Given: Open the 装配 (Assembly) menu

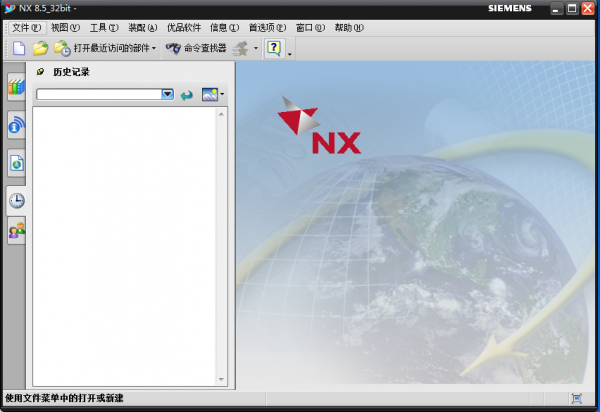Looking at the screenshot, I should [143, 28].
